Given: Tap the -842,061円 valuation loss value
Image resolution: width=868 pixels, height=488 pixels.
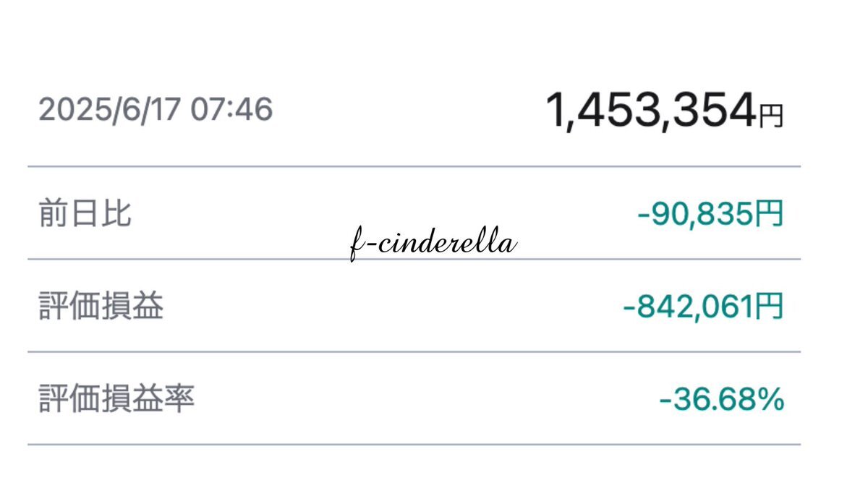Looking at the screenshot, I should pos(703,307).
